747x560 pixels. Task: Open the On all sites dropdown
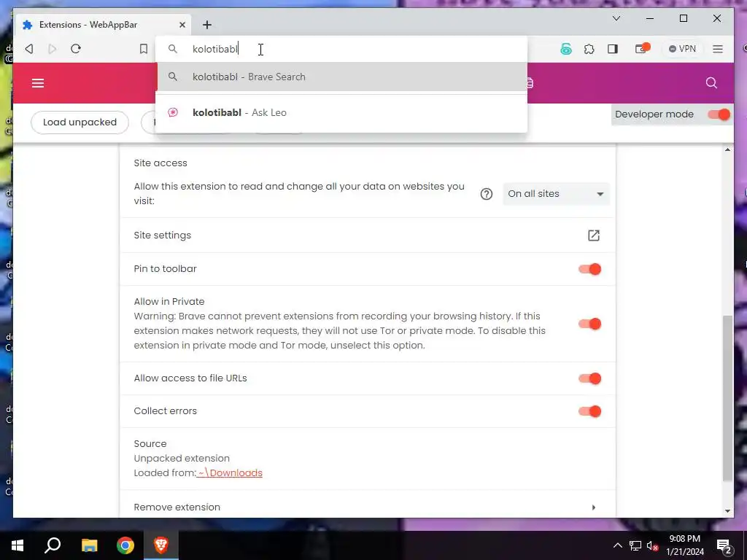[556, 194]
